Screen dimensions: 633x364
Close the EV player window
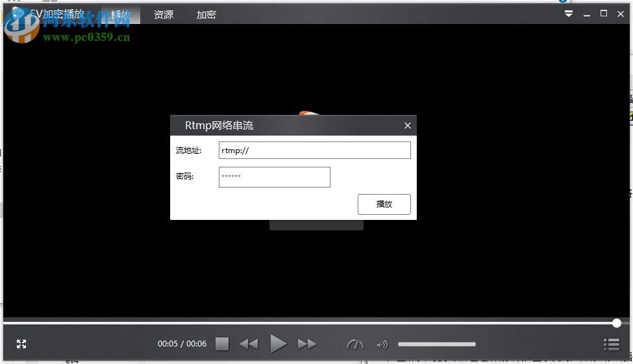[x=621, y=14]
